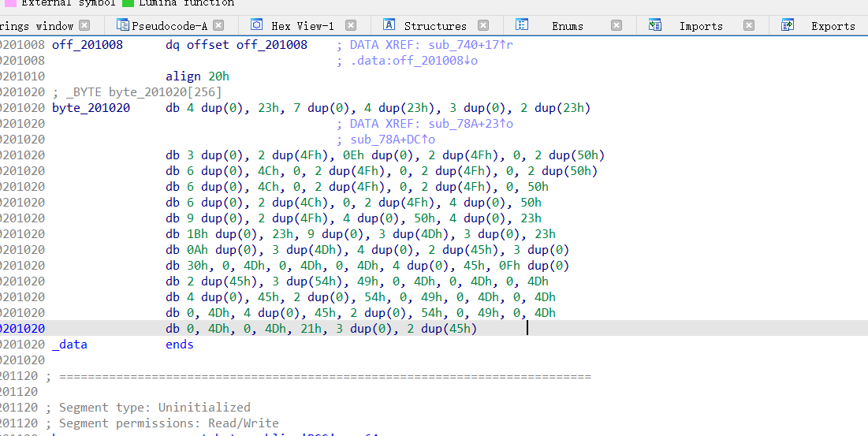Close the Structures tab
The height and width of the screenshot is (436, 868).
point(483,25)
